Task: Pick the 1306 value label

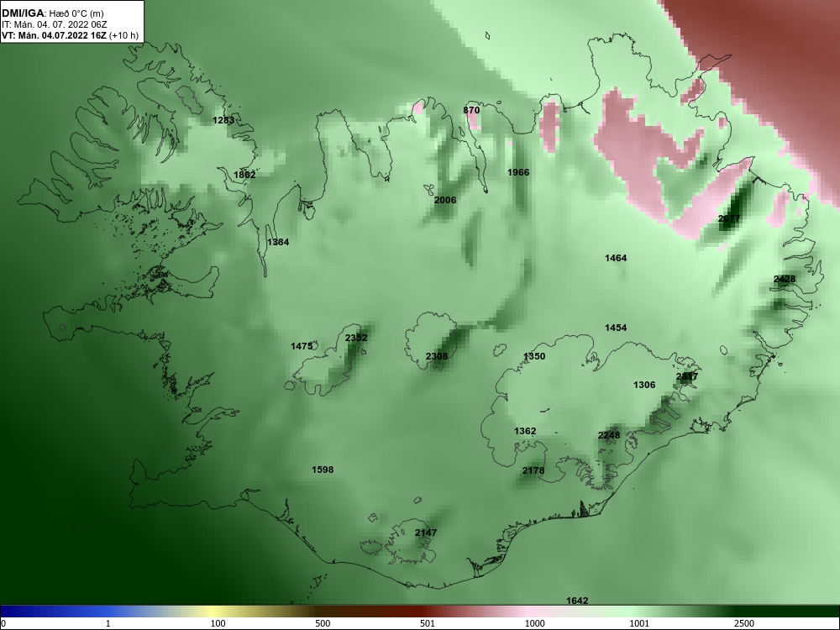Action: [x=644, y=386]
